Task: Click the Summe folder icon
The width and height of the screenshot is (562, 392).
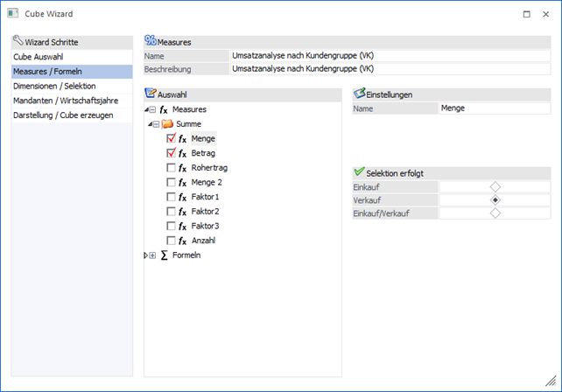Action: coord(167,124)
